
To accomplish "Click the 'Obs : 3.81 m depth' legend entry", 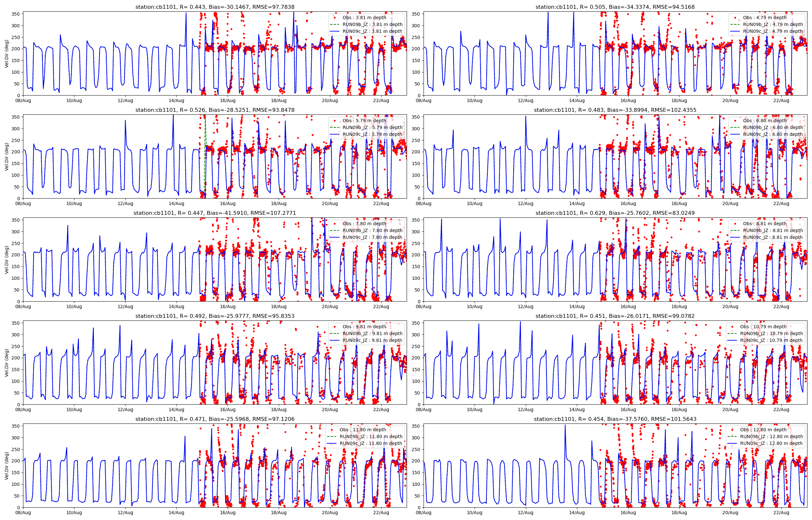I will (x=364, y=18).
